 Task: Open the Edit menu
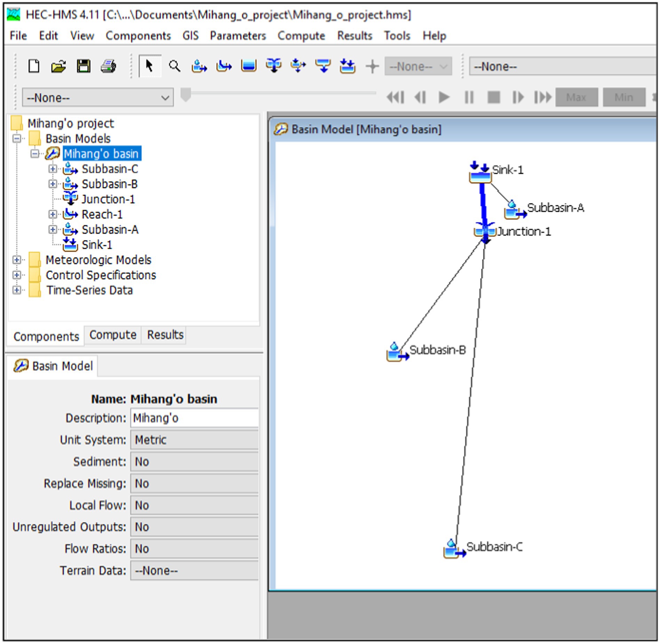click(x=48, y=36)
